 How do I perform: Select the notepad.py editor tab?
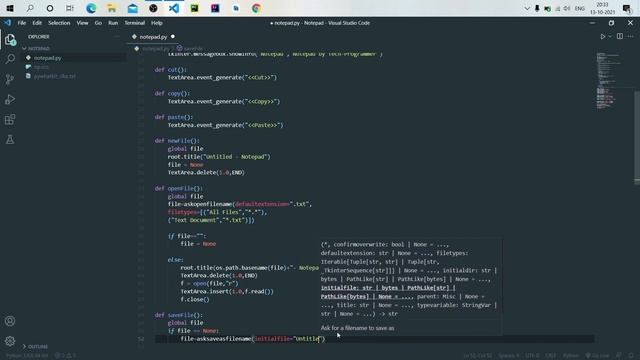[153, 37]
